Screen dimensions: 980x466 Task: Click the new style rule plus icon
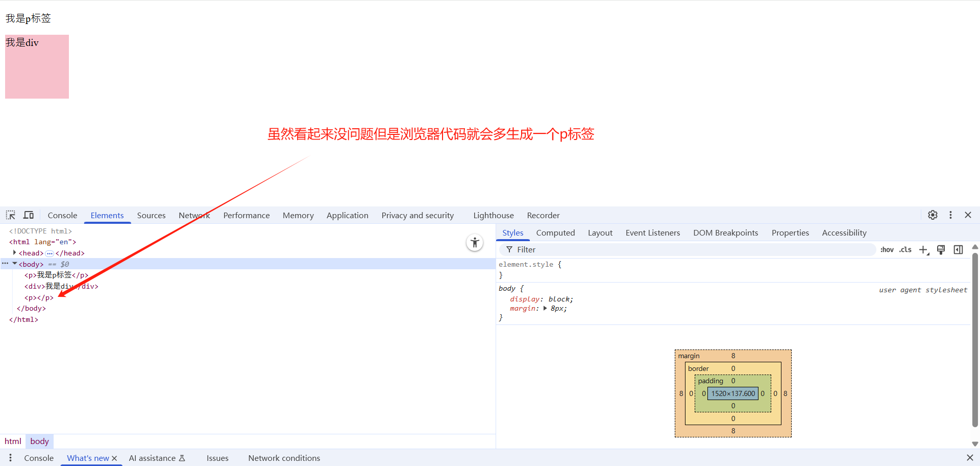tap(923, 250)
